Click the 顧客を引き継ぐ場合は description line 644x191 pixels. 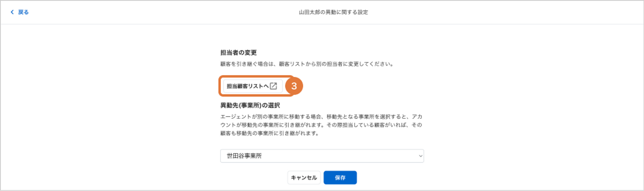pyautogui.click(x=307, y=64)
